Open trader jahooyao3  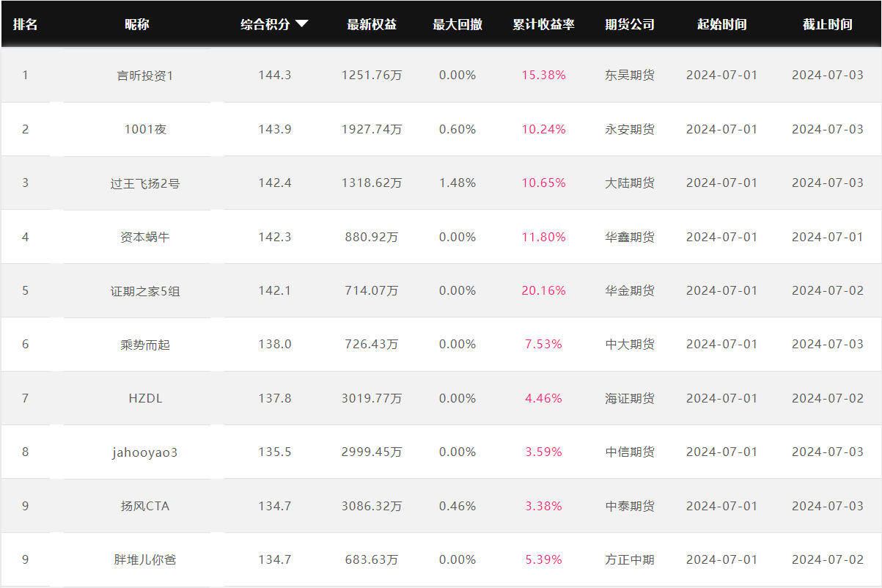click(x=145, y=452)
